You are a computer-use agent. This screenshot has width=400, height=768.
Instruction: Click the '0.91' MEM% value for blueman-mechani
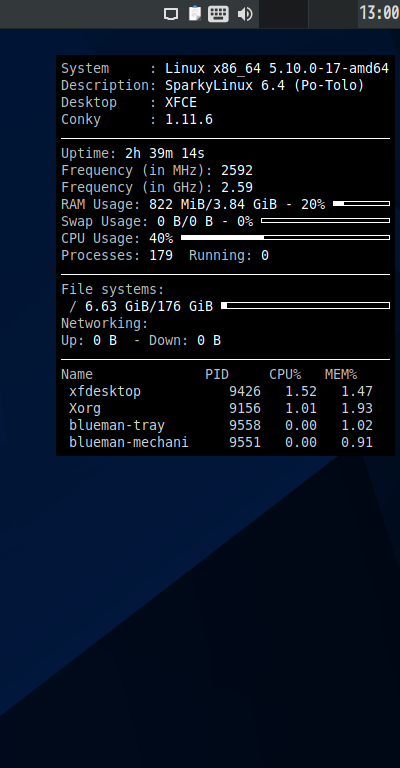(357, 442)
